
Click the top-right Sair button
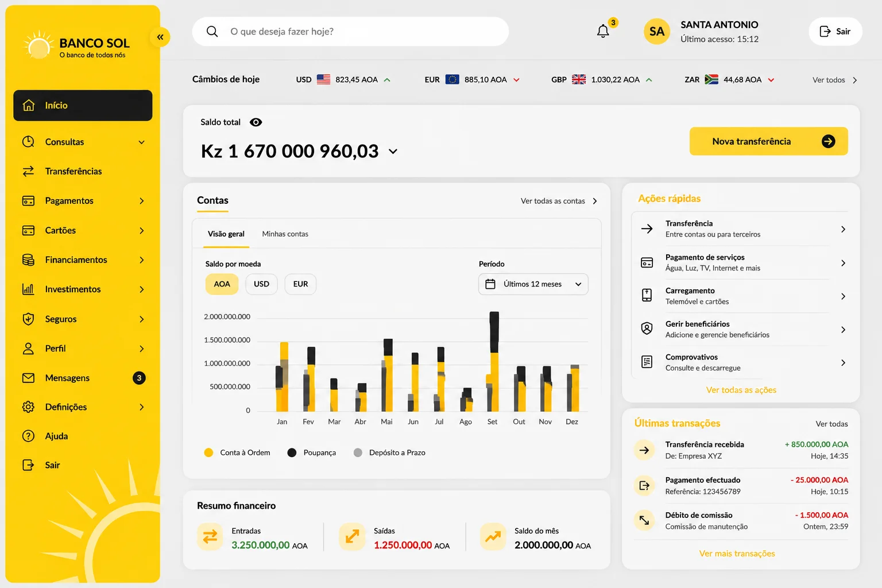pyautogui.click(x=835, y=32)
